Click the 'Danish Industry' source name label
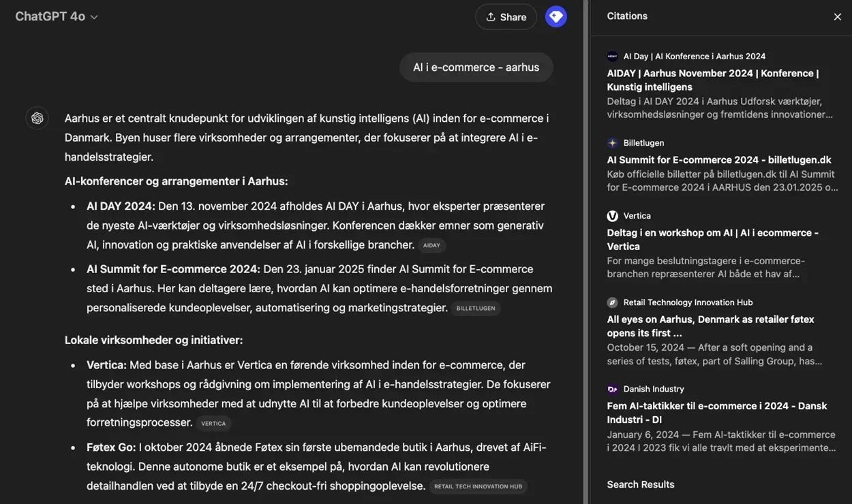The height and width of the screenshot is (504, 852). coord(654,389)
